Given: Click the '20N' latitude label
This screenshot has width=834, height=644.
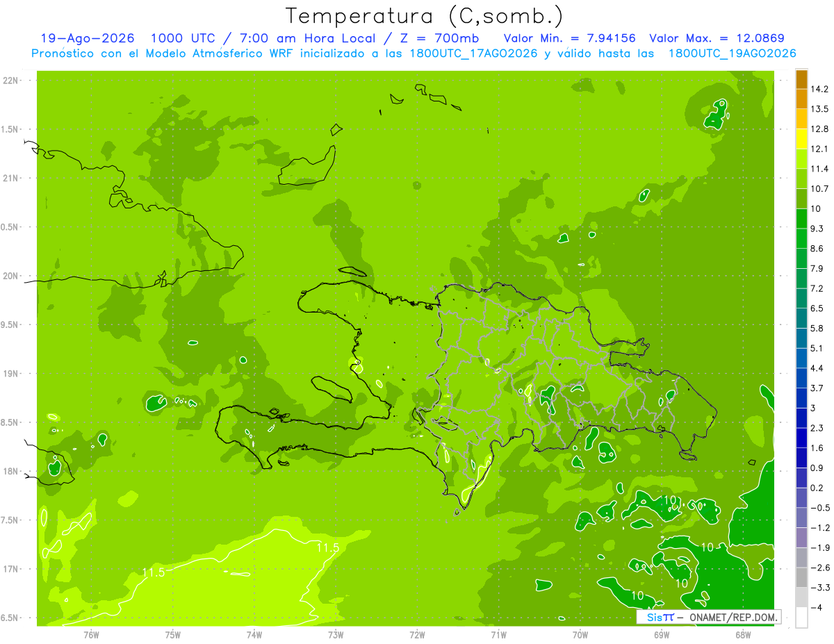Looking at the screenshot, I should [10, 276].
